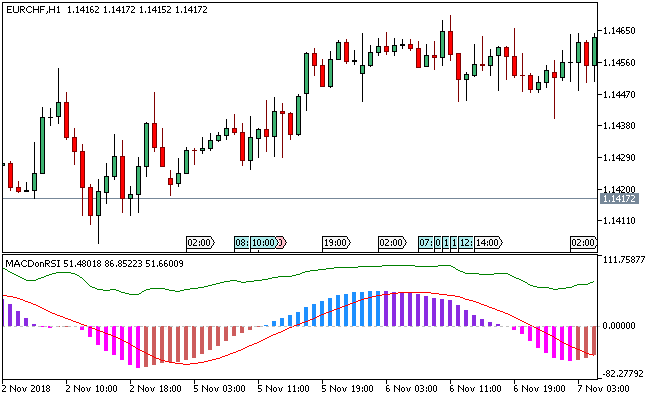Click the -82.27792 indicator scale value
This screenshot has width=650, height=400.
623,373
